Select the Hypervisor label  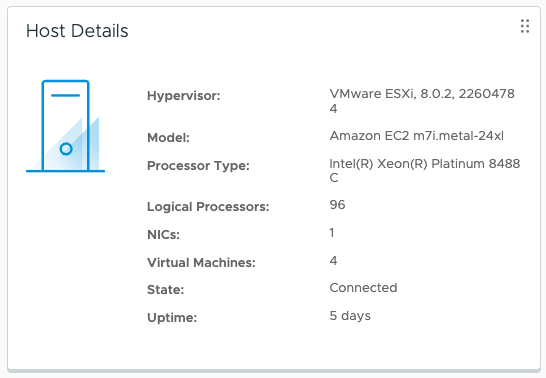184,96
